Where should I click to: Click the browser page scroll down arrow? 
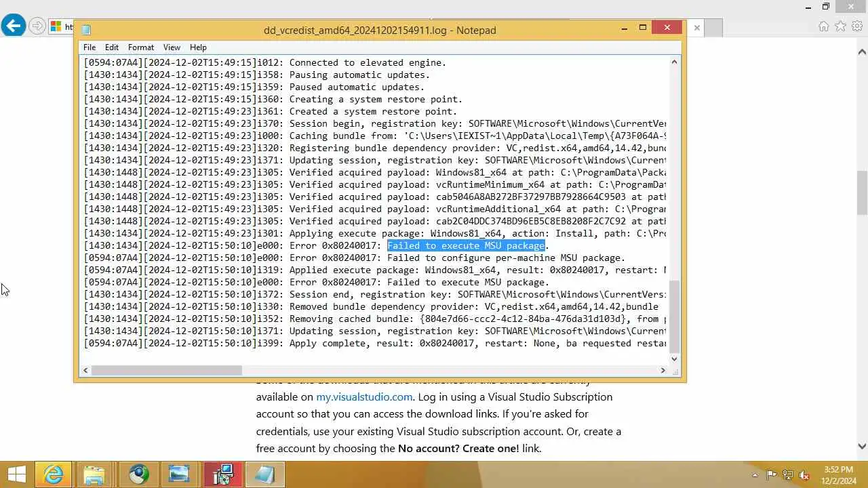click(x=862, y=446)
